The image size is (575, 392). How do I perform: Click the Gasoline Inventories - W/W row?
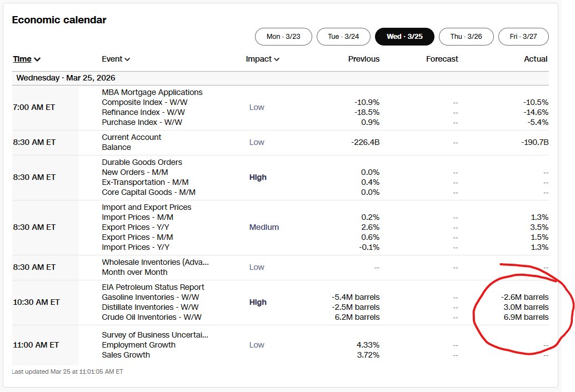(151, 297)
